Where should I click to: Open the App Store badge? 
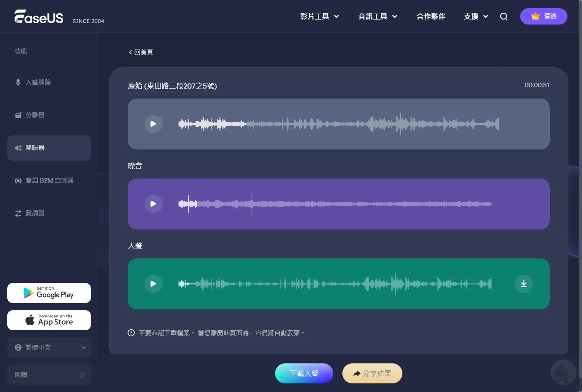coord(49,320)
